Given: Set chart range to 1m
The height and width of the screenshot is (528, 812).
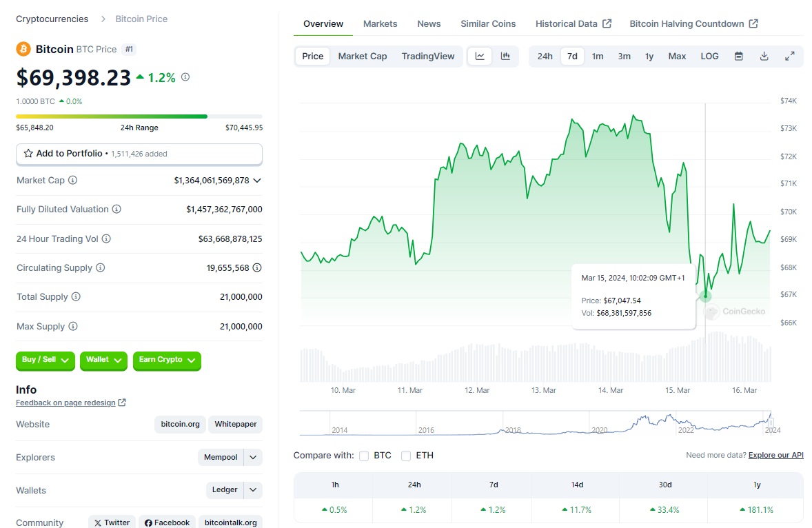Looking at the screenshot, I should (598, 56).
